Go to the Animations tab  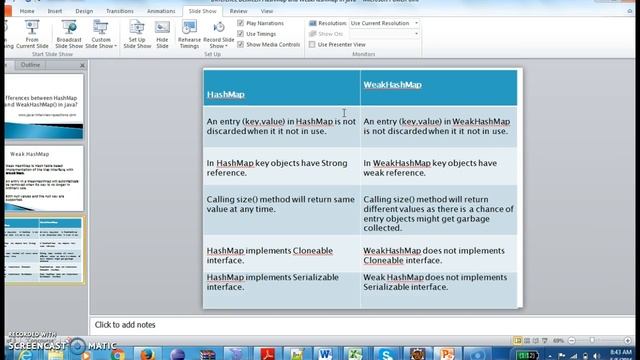pos(161,11)
